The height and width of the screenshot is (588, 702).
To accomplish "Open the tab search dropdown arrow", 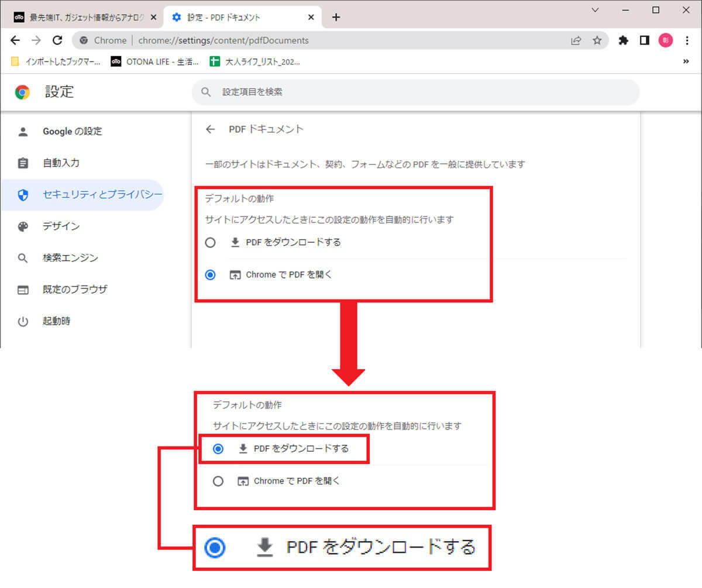I will click(595, 10).
